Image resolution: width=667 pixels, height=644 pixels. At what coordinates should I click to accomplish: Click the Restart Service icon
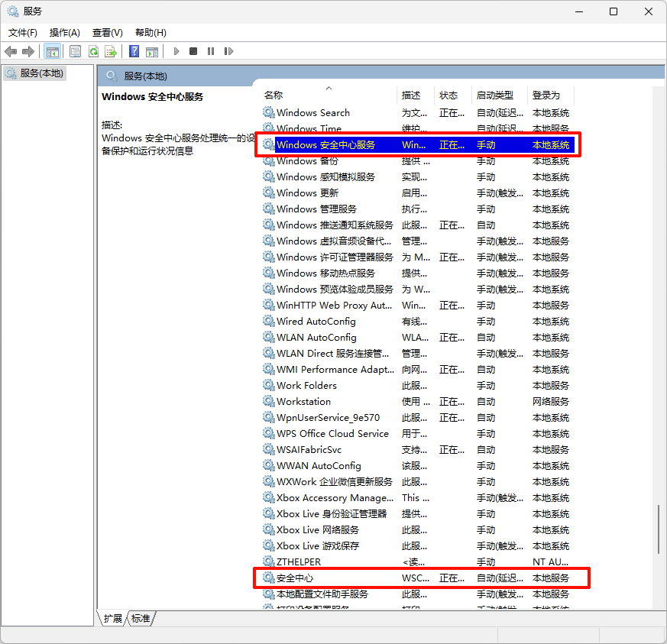pos(230,51)
